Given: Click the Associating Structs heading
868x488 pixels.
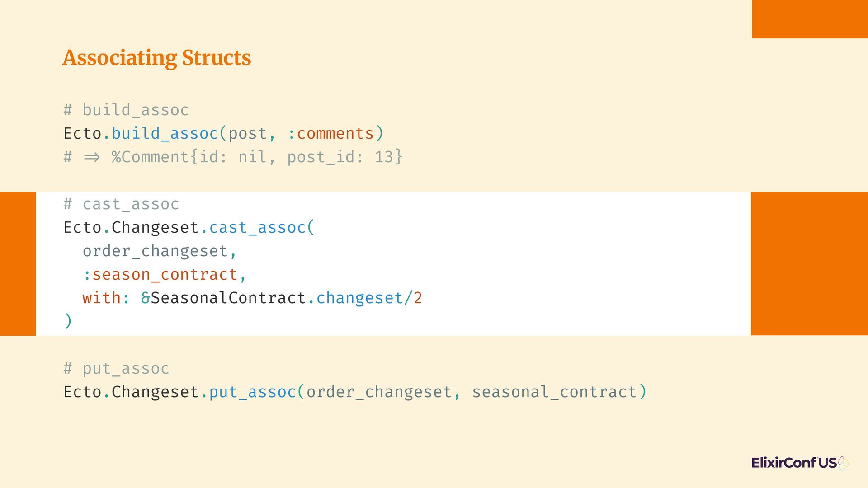Looking at the screenshot, I should (x=157, y=58).
